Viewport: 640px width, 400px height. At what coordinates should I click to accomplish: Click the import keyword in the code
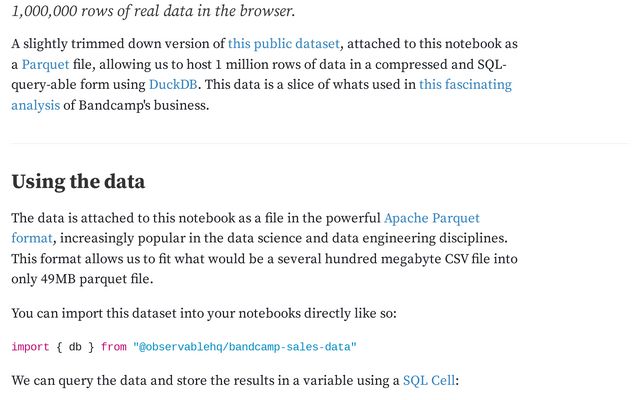30,347
